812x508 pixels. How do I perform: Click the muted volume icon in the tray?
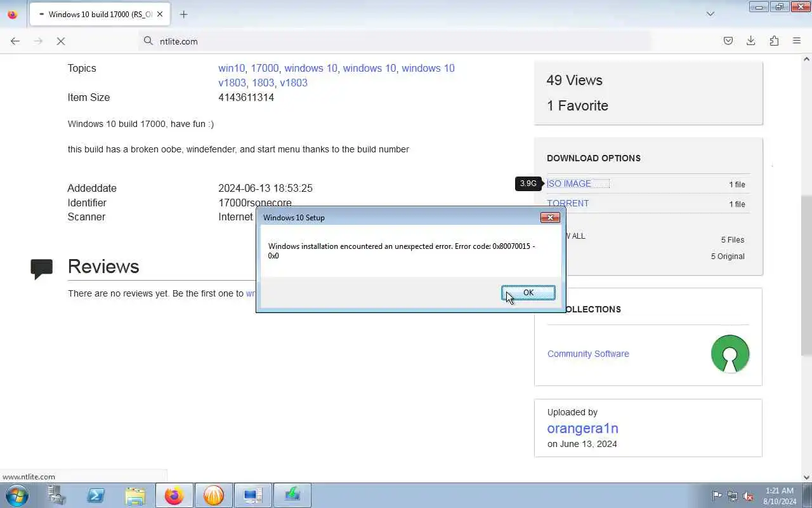[749, 496]
